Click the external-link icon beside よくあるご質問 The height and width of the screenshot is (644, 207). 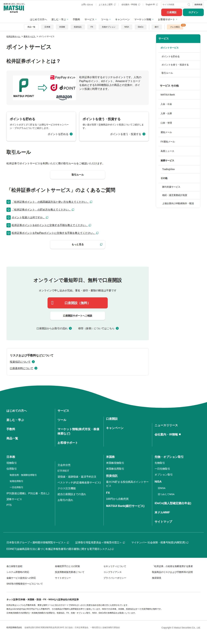(x=115, y=5)
